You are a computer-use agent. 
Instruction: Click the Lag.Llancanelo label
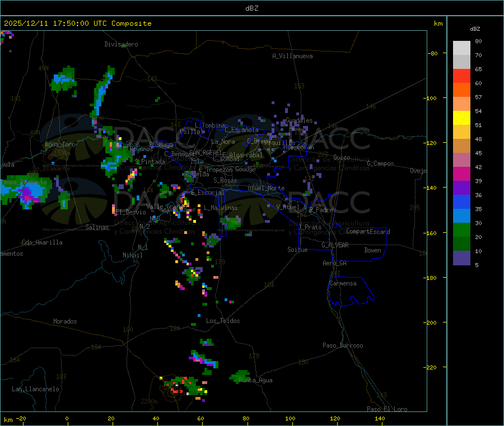click(x=36, y=389)
